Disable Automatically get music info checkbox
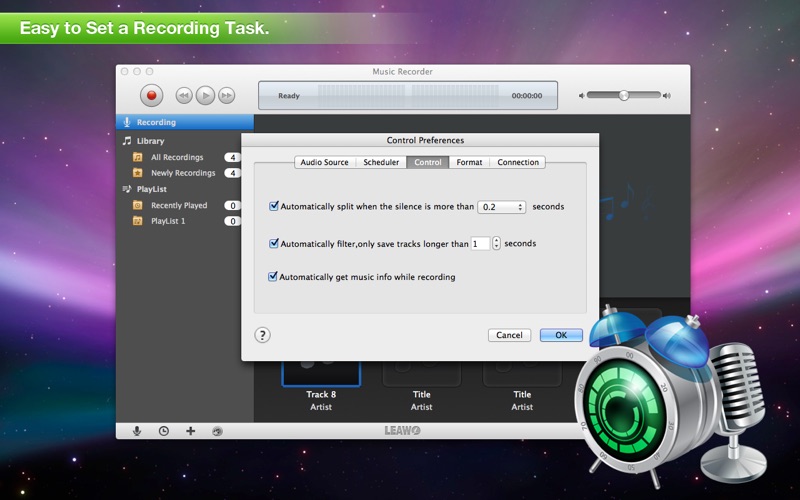 273,277
